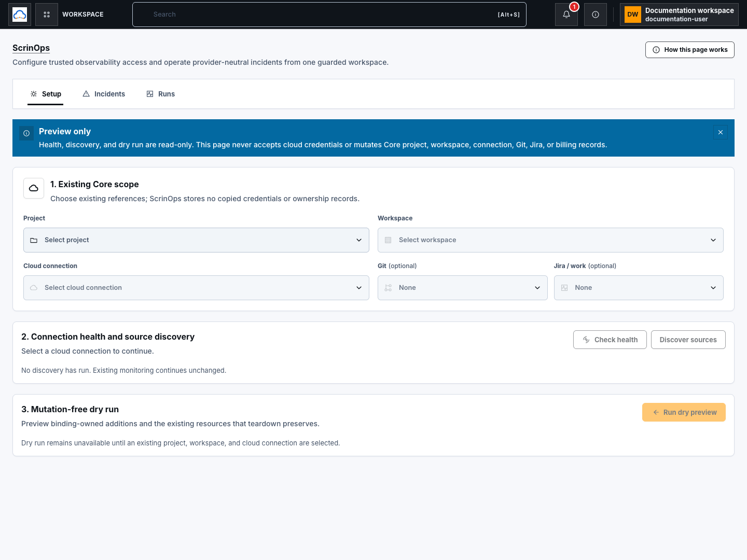Viewport: 747px width, 560px height.
Task: Click 'Dry run remains unavailable' notice text
Action: coord(181,443)
